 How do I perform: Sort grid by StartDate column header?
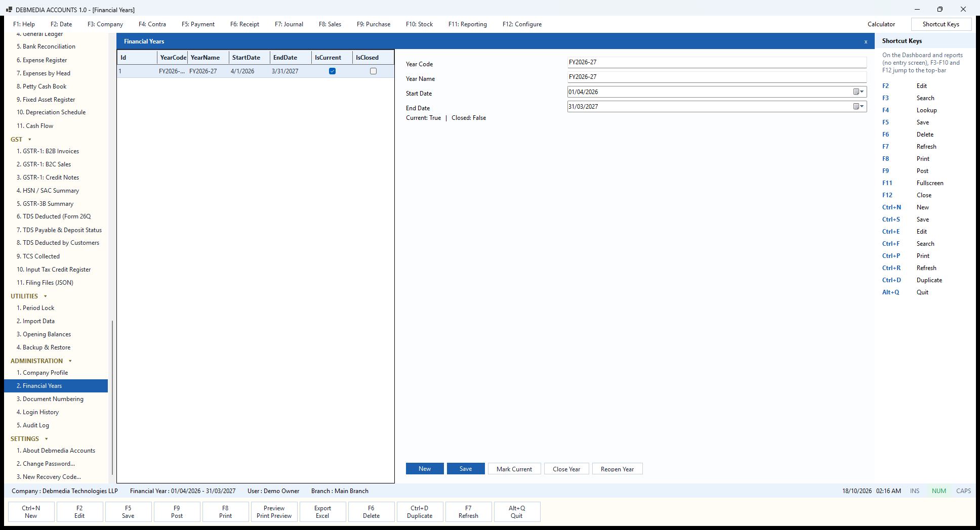click(x=249, y=58)
